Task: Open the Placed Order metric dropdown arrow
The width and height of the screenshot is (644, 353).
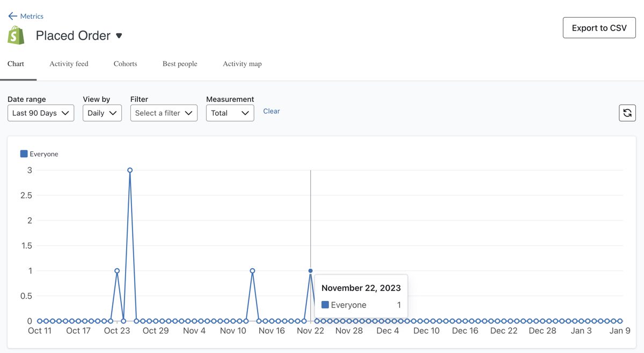Action: click(119, 36)
